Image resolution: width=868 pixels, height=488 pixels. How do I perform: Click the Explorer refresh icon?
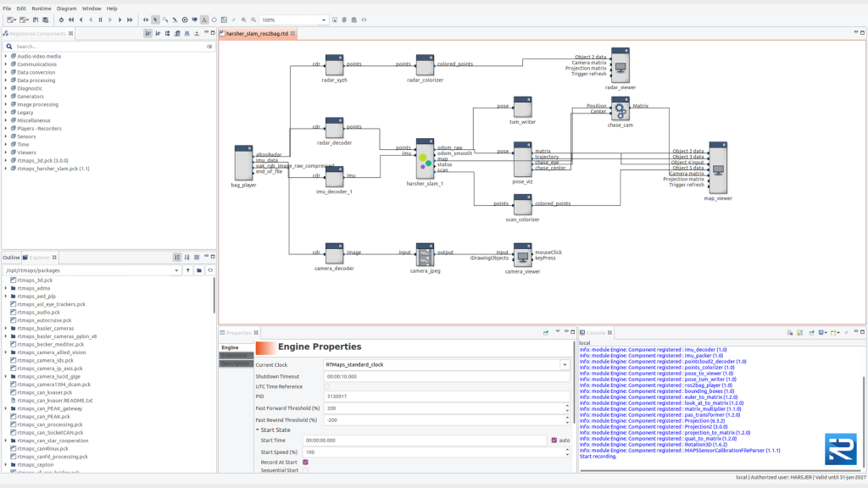pyautogui.click(x=210, y=270)
